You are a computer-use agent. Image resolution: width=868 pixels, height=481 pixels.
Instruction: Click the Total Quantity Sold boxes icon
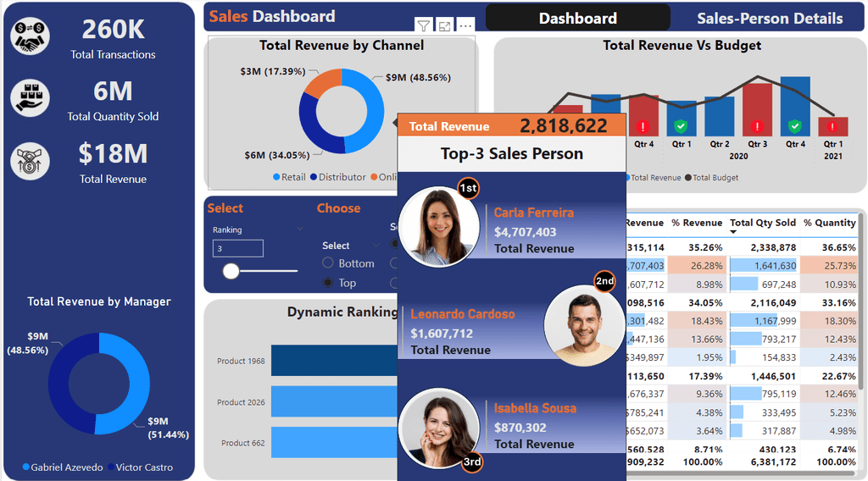30,98
